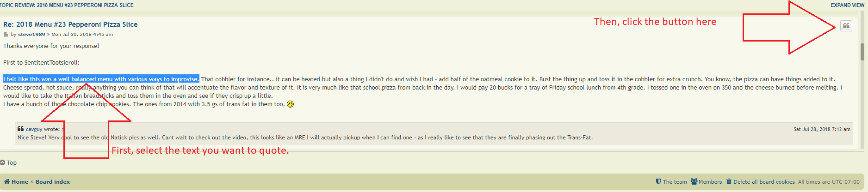This screenshot has height=192, width=868.
Task: Click the vertical scrollbar thumb of the review
Action: tap(862, 52)
